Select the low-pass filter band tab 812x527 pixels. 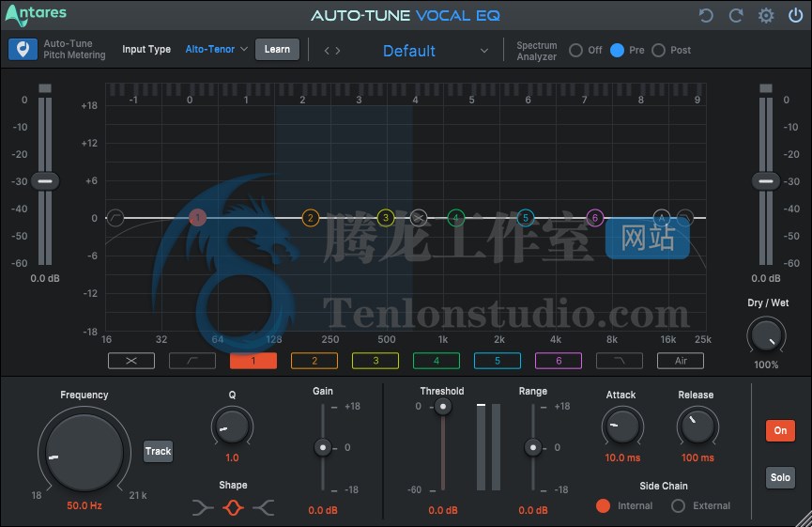point(620,361)
